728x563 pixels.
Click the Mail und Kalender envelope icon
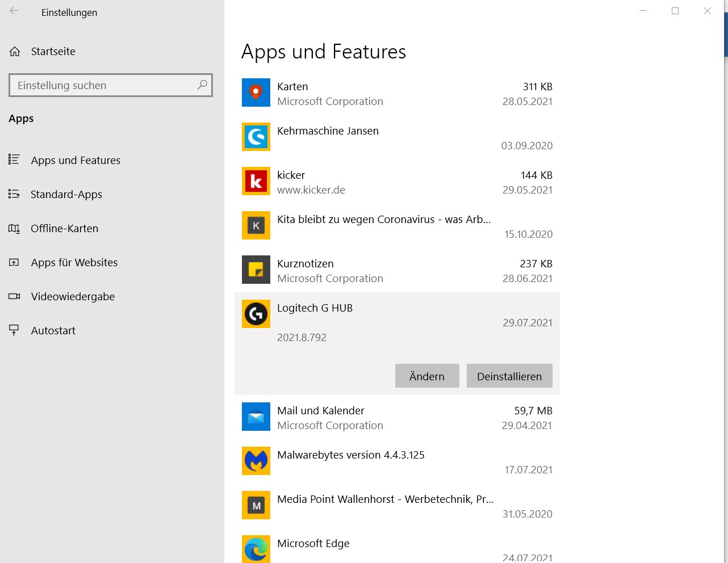(256, 417)
